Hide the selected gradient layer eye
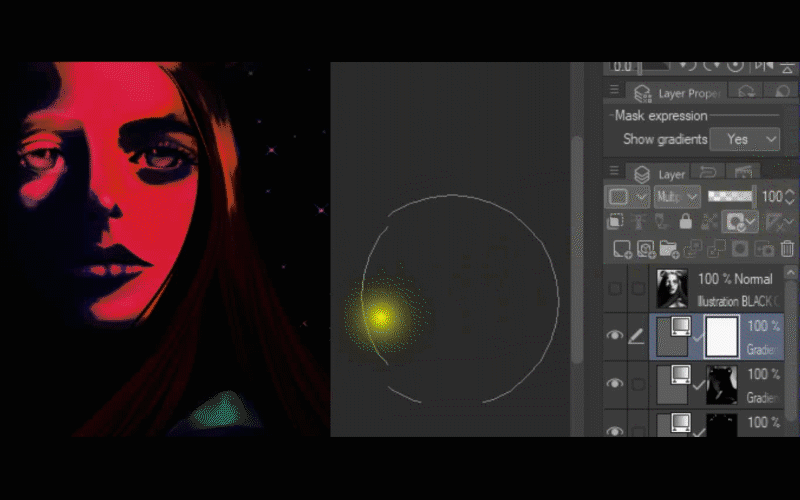The width and height of the screenshot is (800, 500). (x=614, y=335)
